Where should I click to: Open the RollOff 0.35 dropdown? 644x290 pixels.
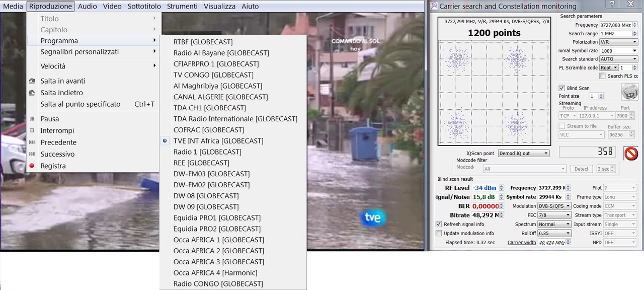coord(554,233)
